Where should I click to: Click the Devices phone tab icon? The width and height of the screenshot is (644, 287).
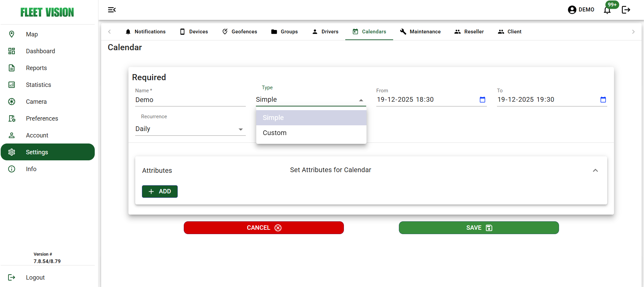pos(182,32)
